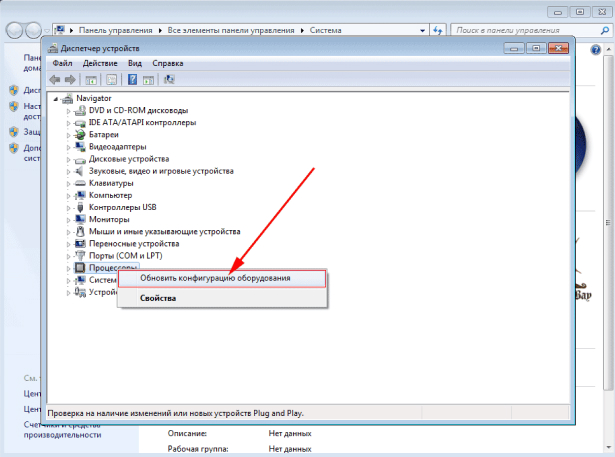The width and height of the screenshot is (615, 457).
Task: Select the Navigator tree label
Action: [94, 98]
